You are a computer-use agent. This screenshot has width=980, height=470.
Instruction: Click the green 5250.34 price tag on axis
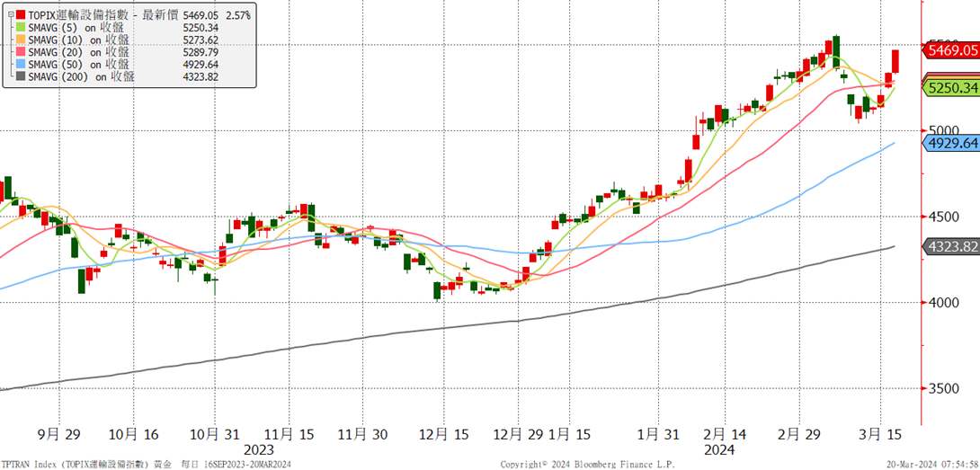click(951, 88)
